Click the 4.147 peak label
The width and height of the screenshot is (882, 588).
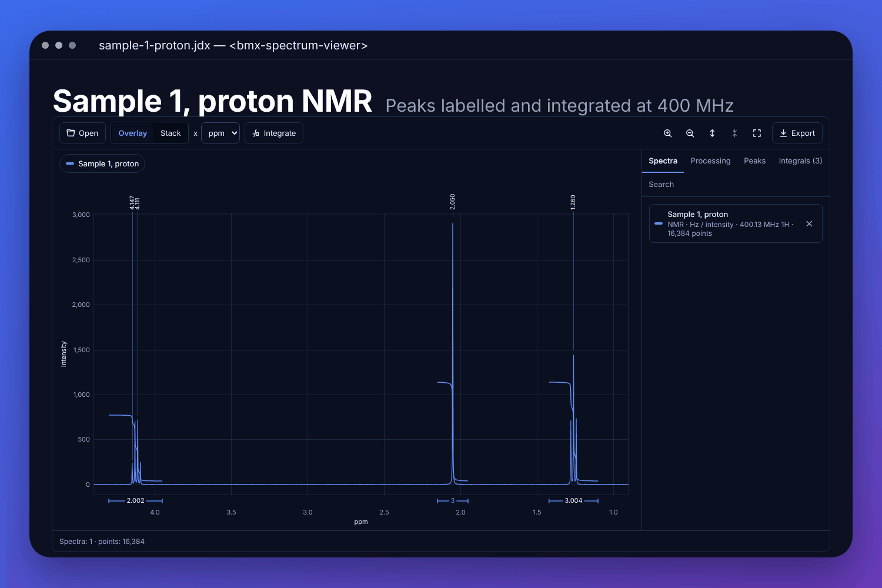pyautogui.click(x=132, y=203)
